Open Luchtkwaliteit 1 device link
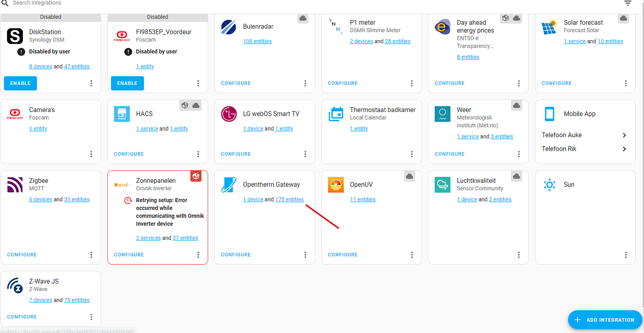The width and height of the screenshot is (644, 333). [467, 199]
